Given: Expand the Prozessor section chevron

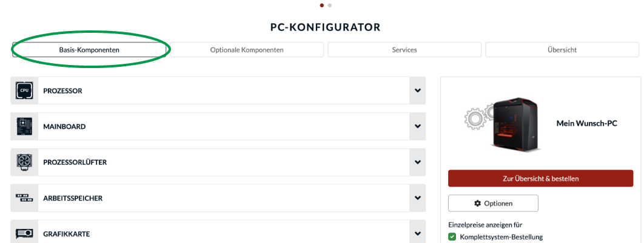Looking at the screenshot, I should click(418, 91).
